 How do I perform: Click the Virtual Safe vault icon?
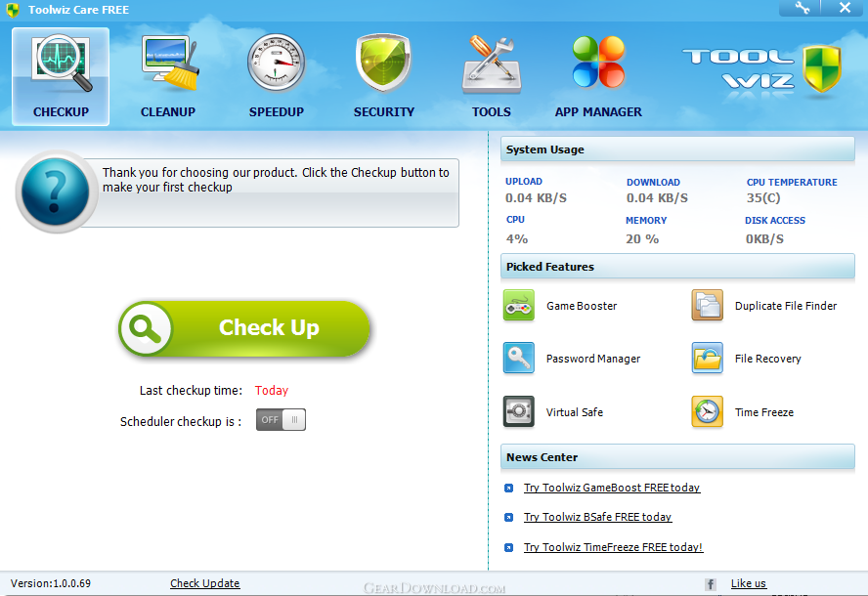[x=519, y=411]
